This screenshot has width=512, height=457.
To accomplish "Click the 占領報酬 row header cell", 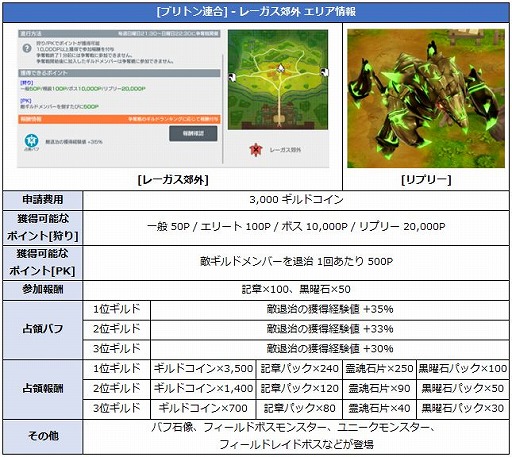I will click(x=43, y=389).
